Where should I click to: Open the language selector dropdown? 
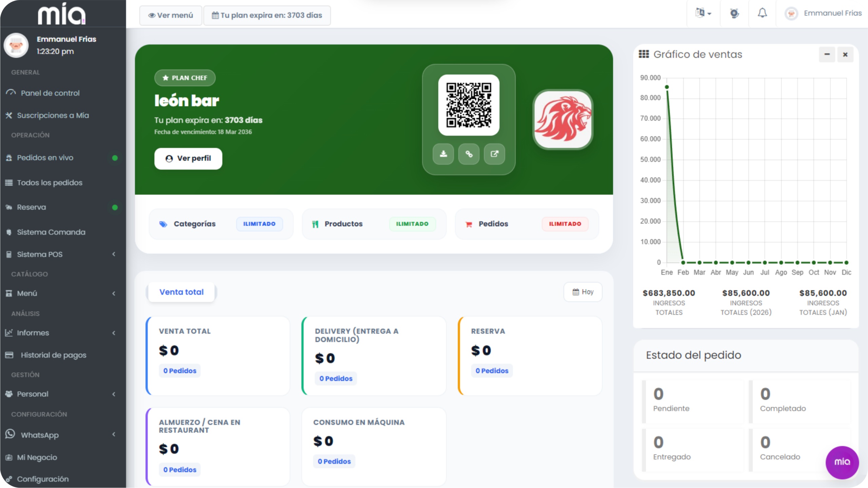[703, 14]
